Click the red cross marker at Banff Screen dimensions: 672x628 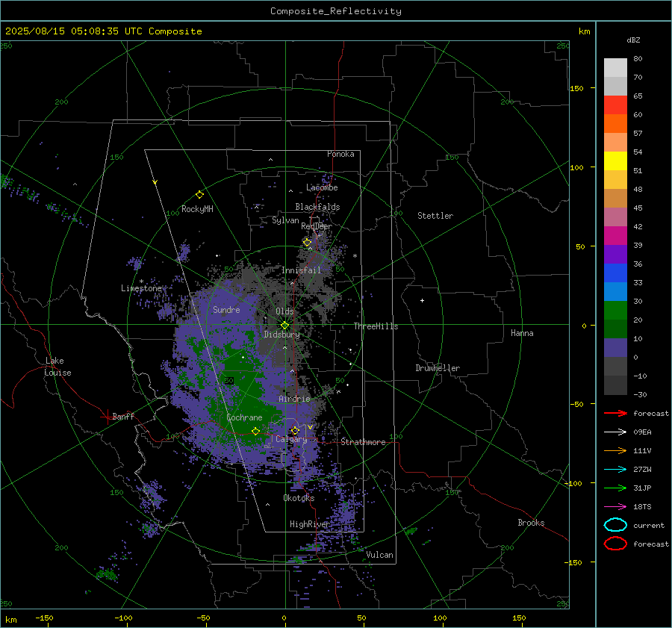(107, 417)
